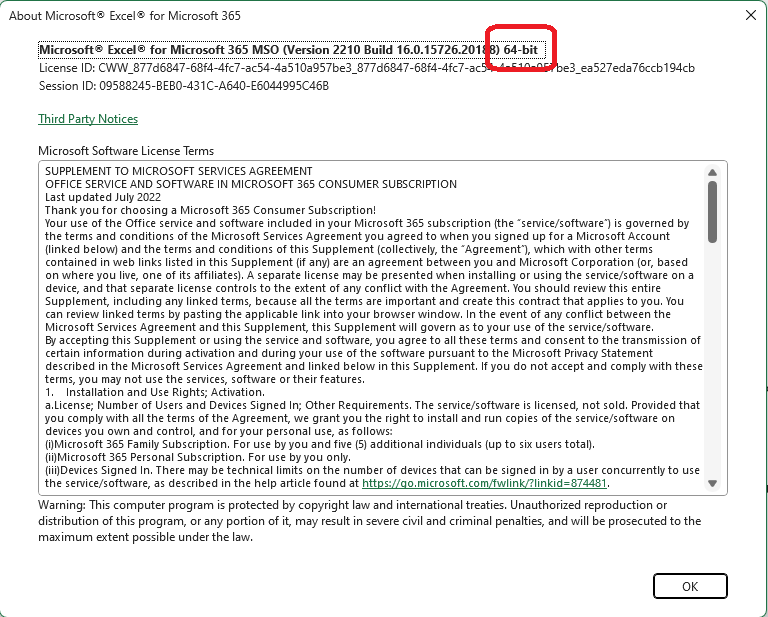
Task: Select the Excel version and build text line
Action: (291, 49)
